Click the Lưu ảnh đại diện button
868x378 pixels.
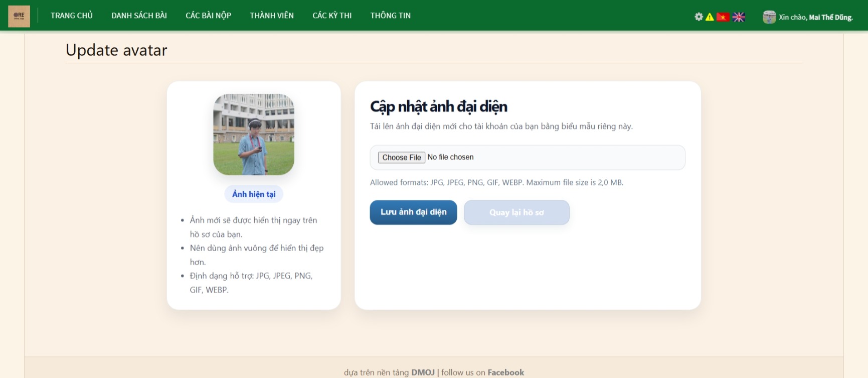pyautogui.click(x=413, y=212)
